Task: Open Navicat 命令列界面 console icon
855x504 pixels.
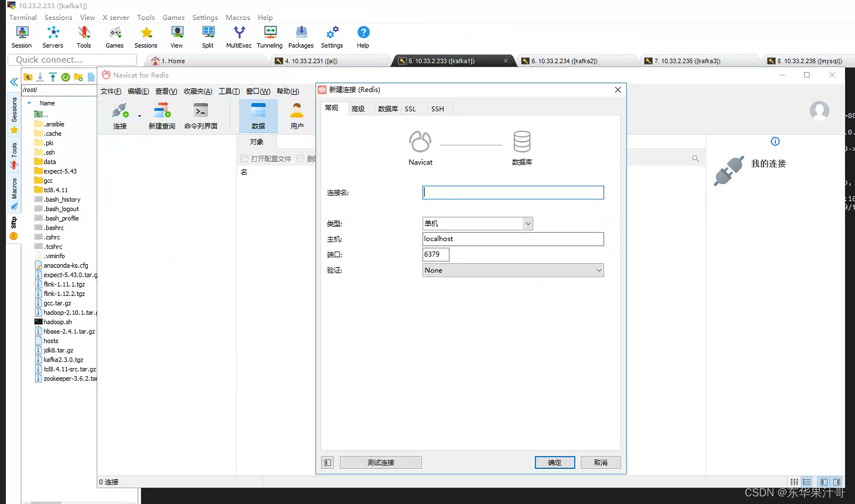Action: pyautogui.click(x=200, y=111)
